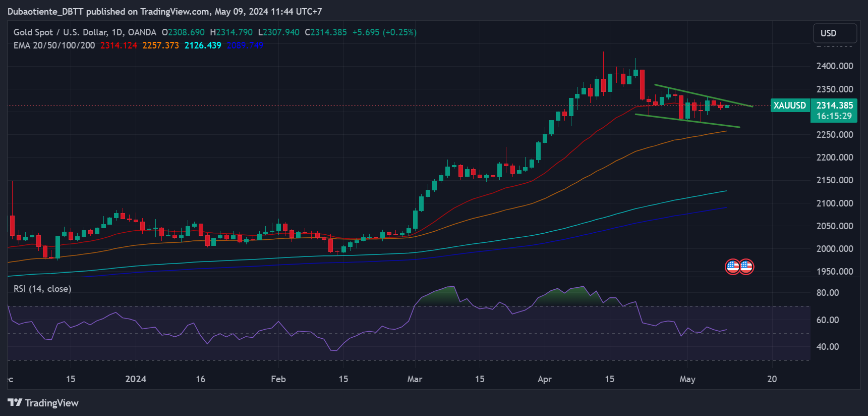Click the EMA 100 value 2126.439
This screenshot has width=868, height=416.
point(203,45)
